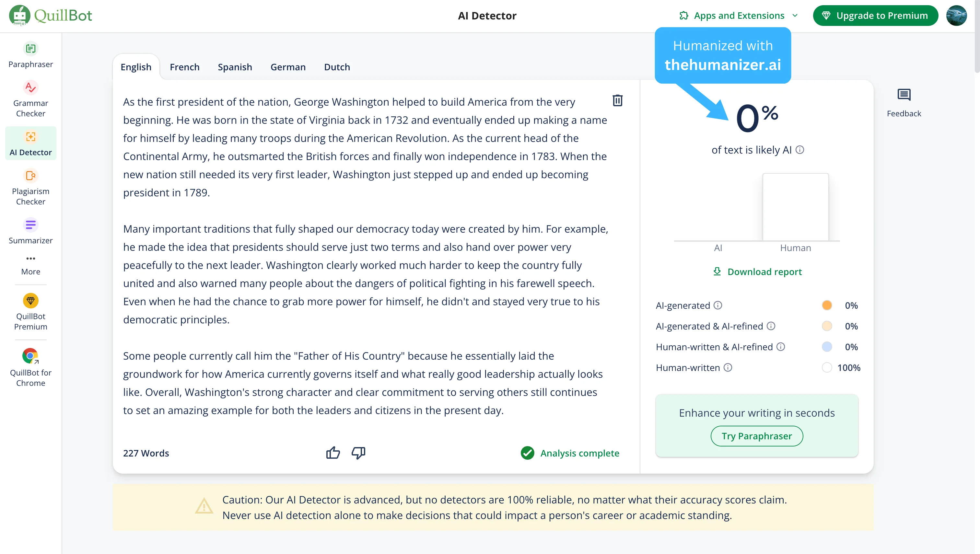Open the Paraphraser tool in the sidebar

[x=30, y=55]
